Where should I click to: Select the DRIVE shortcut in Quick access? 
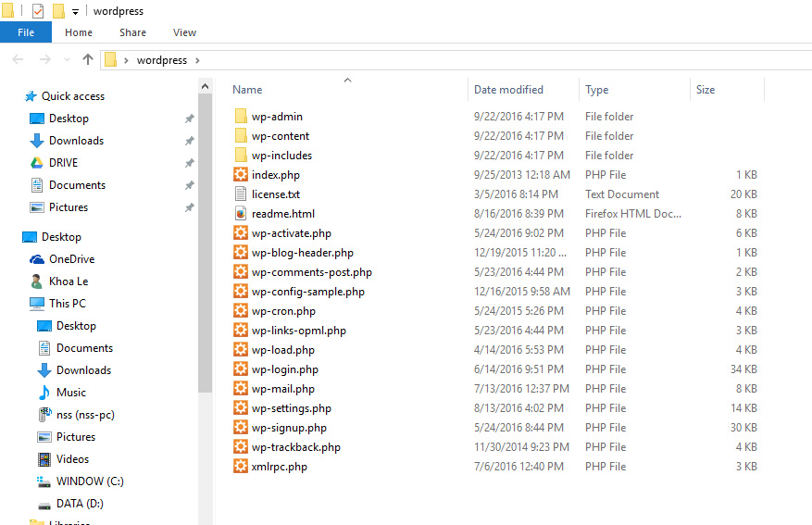click(63, 163)
